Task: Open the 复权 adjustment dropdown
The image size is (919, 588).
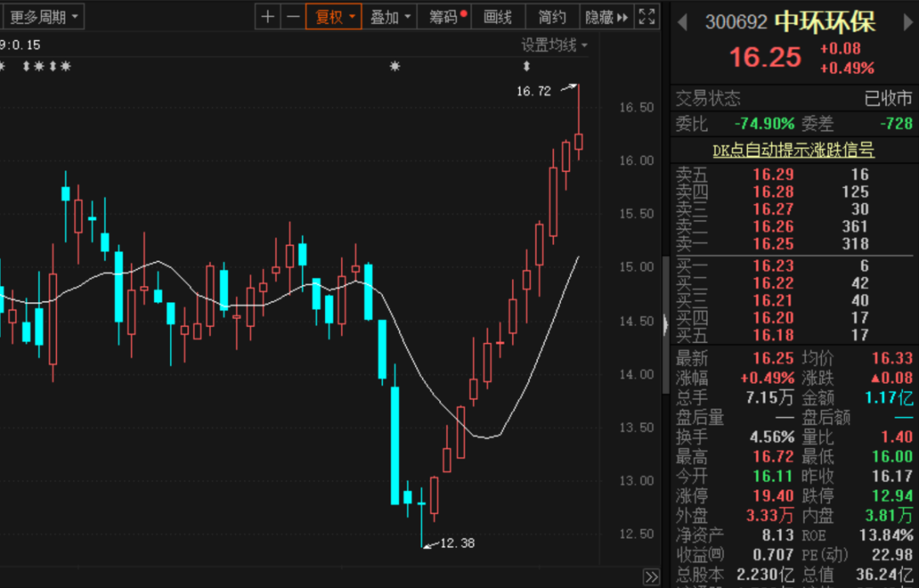Action: tap(335, 16)
